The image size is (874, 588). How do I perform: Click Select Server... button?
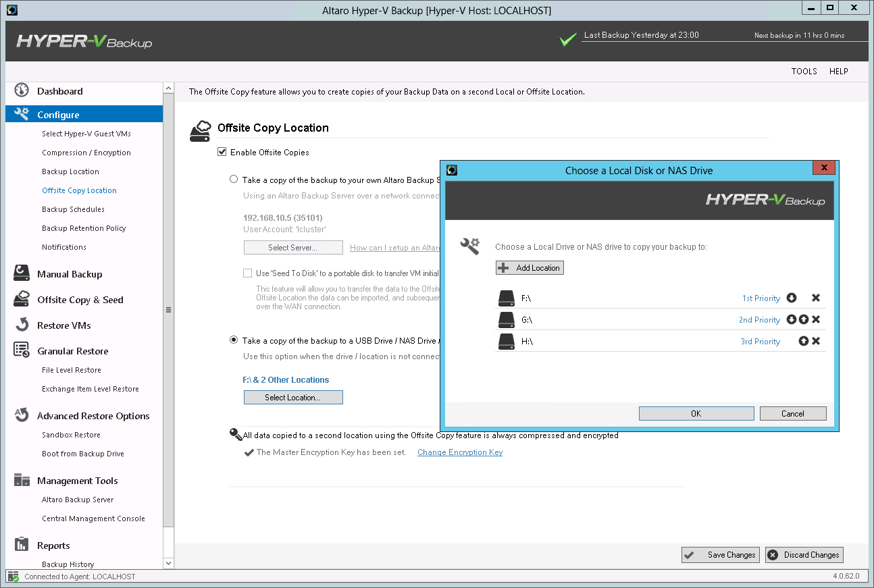coord(293,248)
